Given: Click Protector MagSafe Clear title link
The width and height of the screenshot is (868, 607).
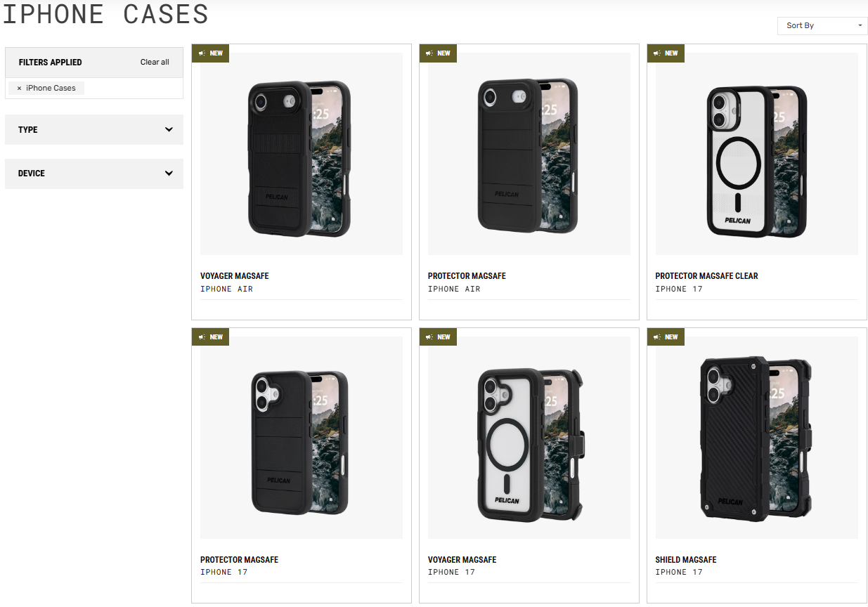Looking at the screenshot, I should point(706,276).
